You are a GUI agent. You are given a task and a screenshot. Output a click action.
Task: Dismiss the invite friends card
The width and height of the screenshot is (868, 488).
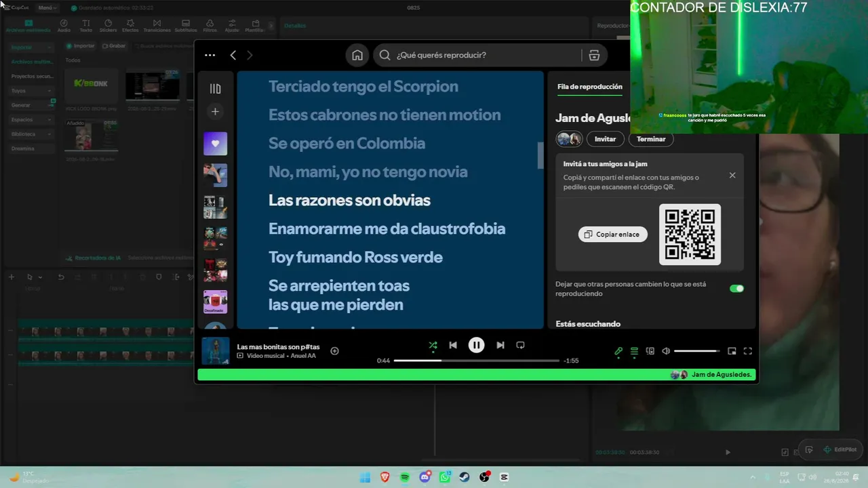(732, 175)
